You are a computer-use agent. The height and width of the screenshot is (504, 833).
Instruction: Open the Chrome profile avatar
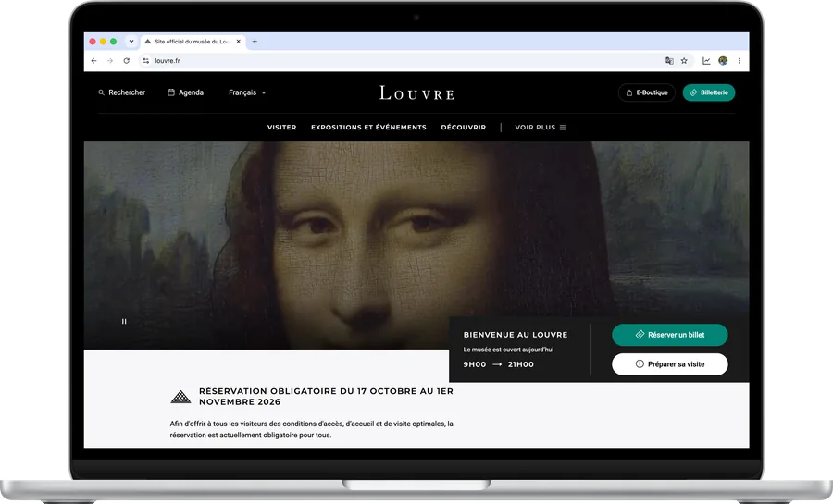723,61
